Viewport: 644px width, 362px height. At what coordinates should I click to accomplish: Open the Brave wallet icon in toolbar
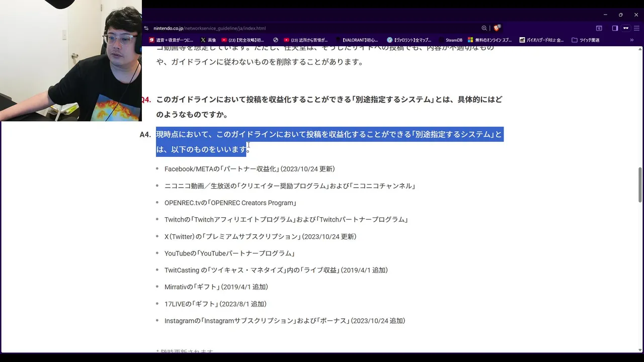pos(626,28)
